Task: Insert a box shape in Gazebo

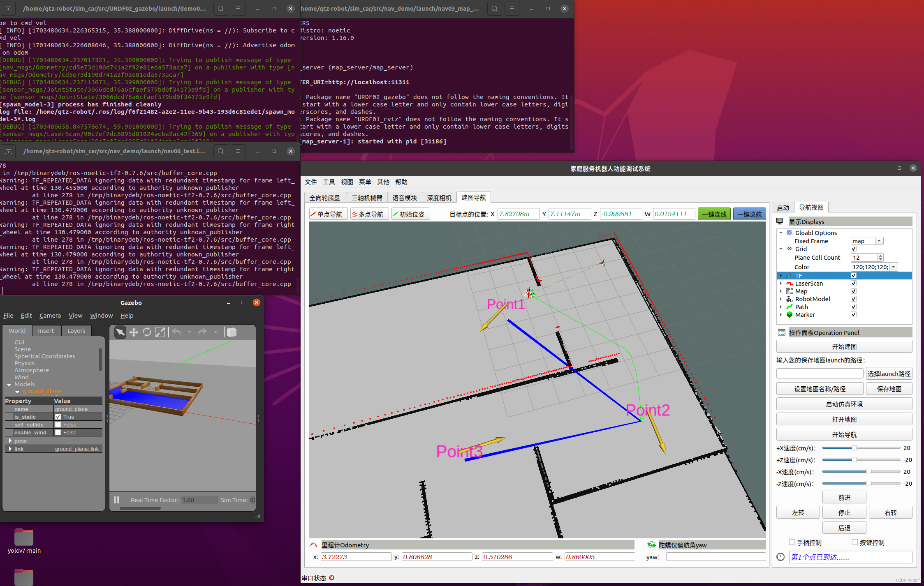Action: (232, 332)
